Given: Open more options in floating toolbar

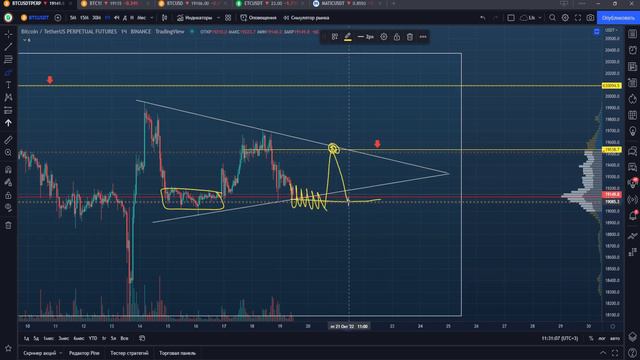Looking at the screenshot, I should [423, 37].
